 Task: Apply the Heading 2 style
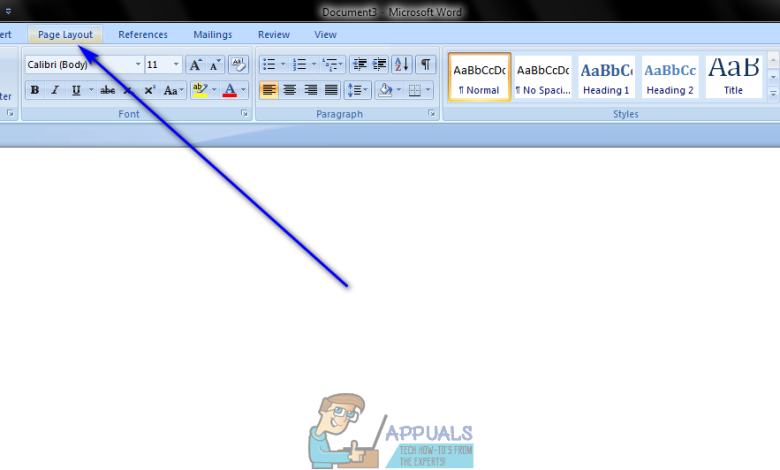[670, 77]
